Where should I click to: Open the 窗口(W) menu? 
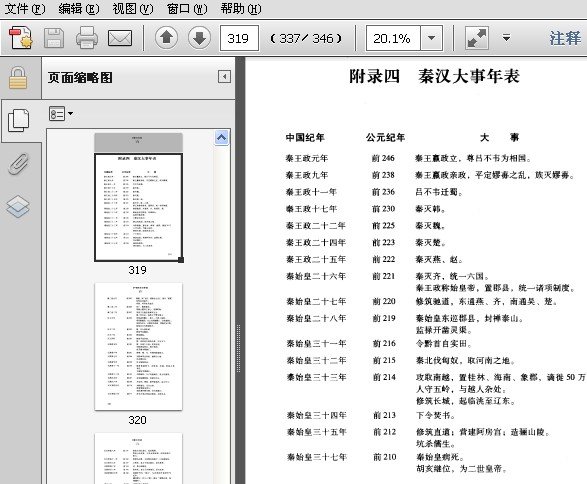pos(187,8)
